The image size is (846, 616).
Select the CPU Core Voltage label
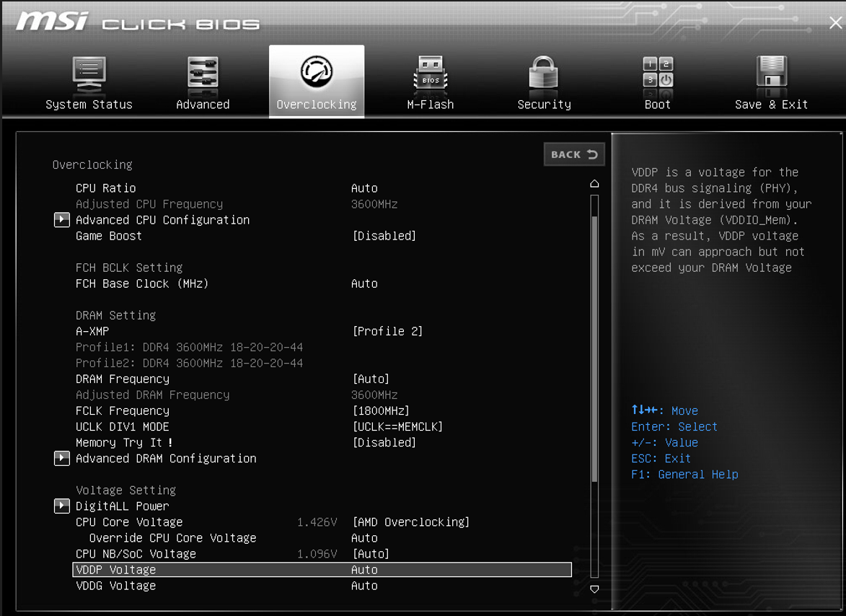click(x=129, y=522)
